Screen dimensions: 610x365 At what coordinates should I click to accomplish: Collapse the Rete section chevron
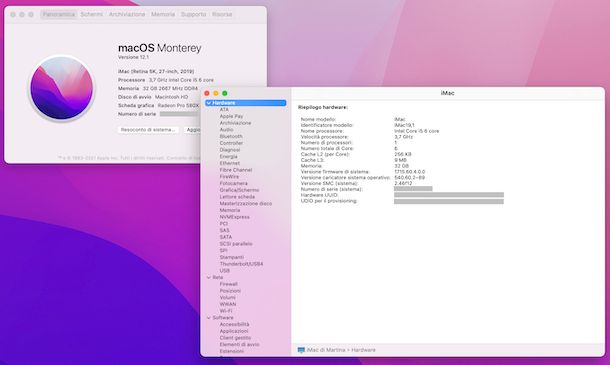tap(209, 277)
